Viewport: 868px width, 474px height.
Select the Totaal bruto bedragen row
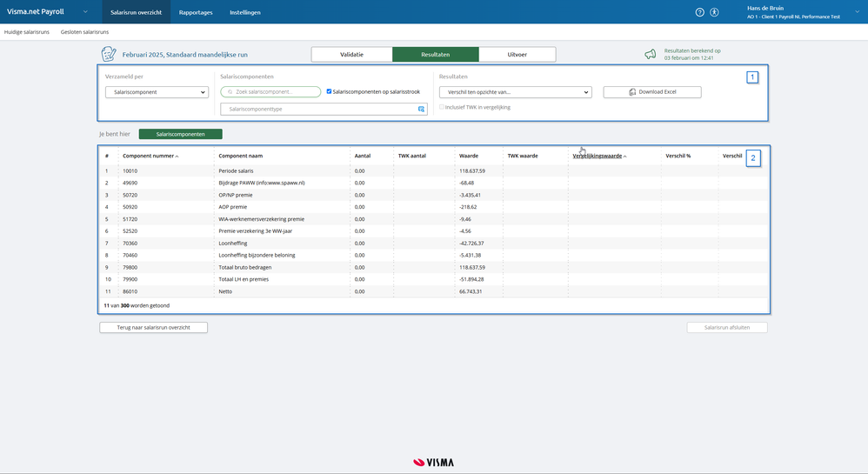click(433, 268)
